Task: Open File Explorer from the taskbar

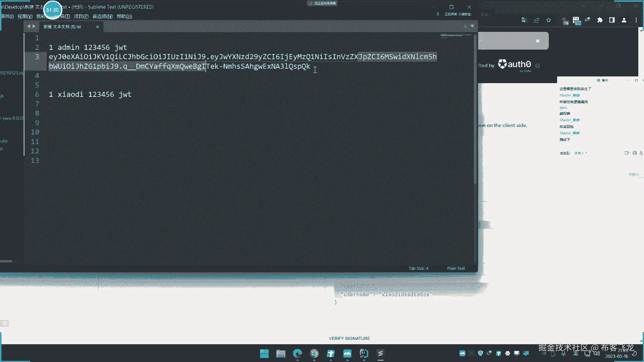Action: click(x=281, y=354)
